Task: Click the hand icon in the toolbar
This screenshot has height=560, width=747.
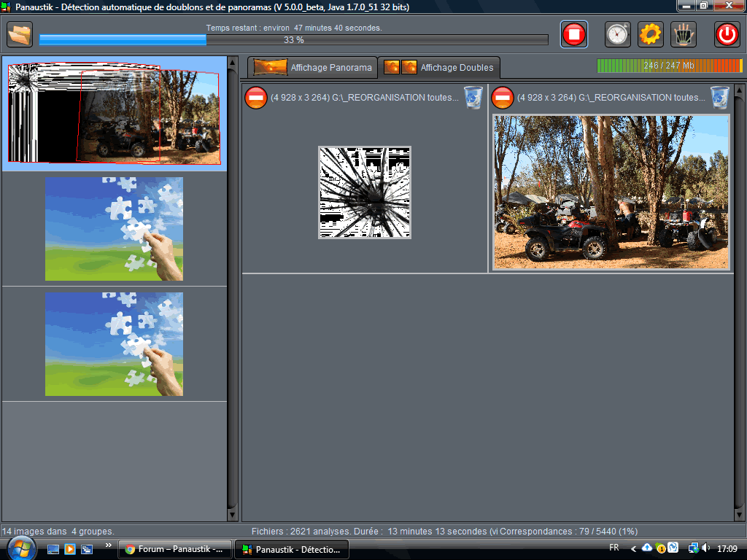Action: [x=684, y=34]
